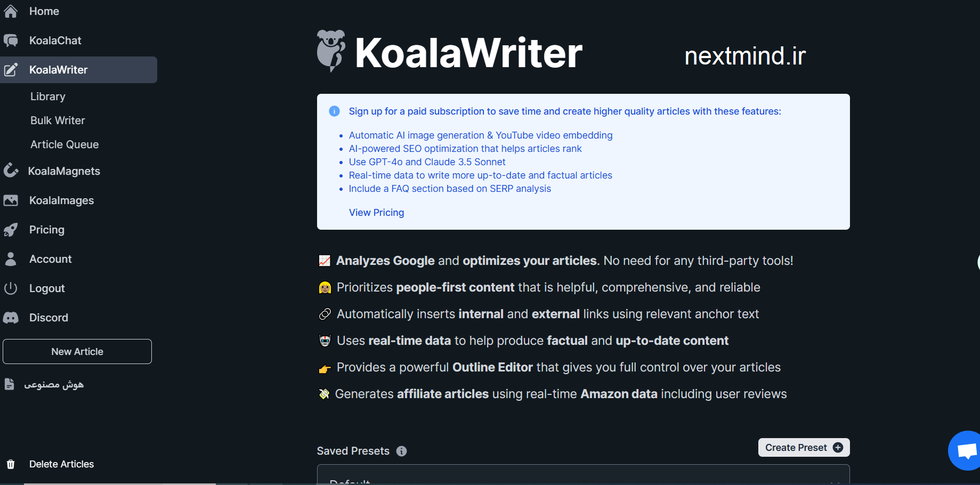
Task: Click the Pricing rocket icon
Action: [11, 230]
